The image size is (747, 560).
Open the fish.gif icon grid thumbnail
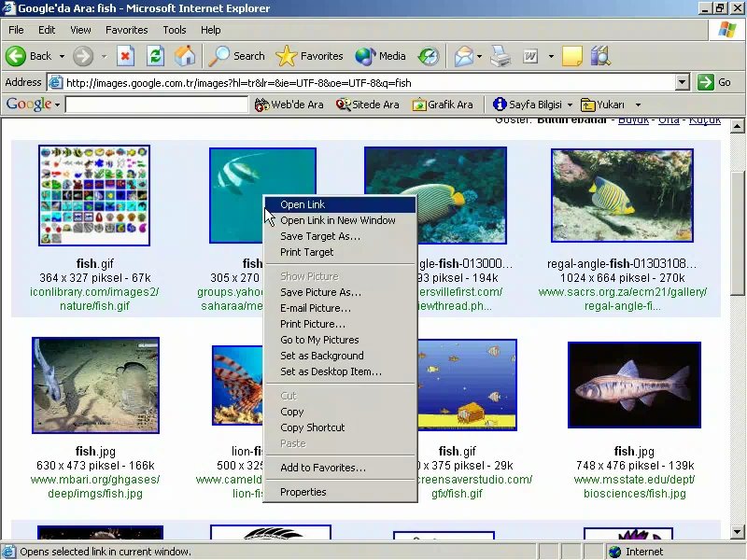coord(94,196)
